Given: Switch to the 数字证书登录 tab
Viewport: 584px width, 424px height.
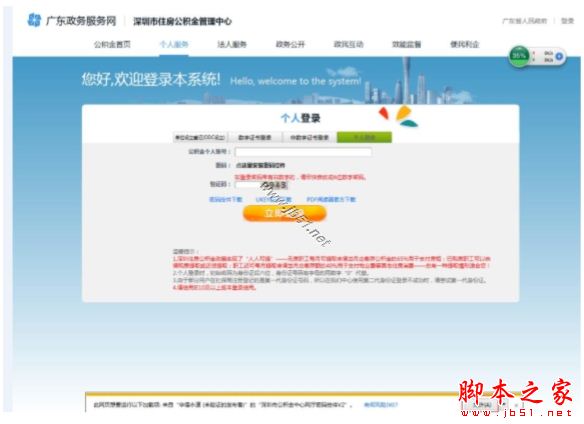Looking at the screenshot, I should coord(255,137).
